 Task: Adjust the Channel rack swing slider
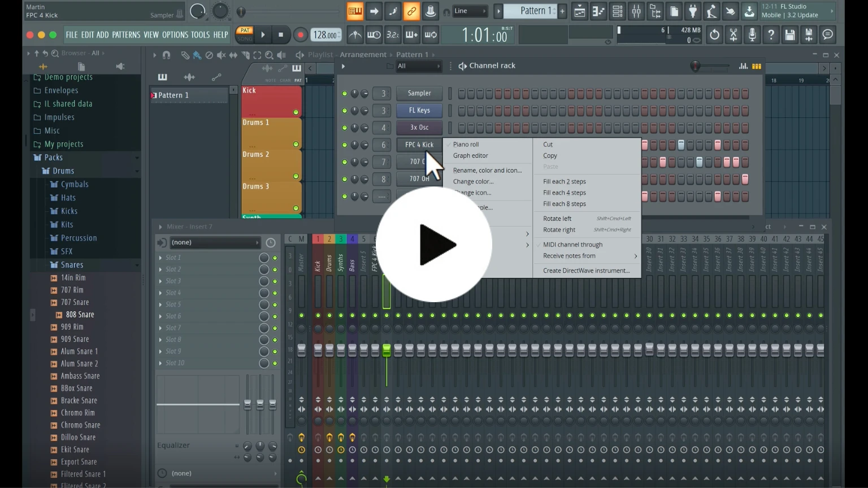point(710,66)
